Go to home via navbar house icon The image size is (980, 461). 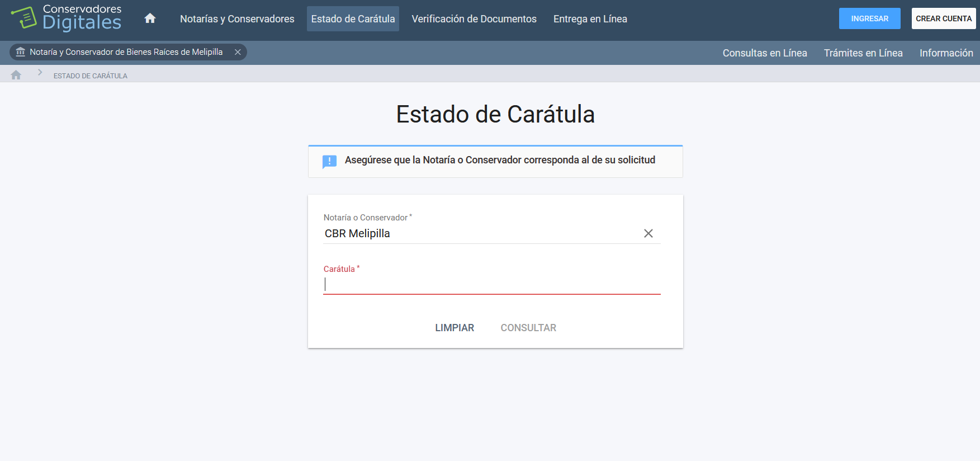point(150,18)
